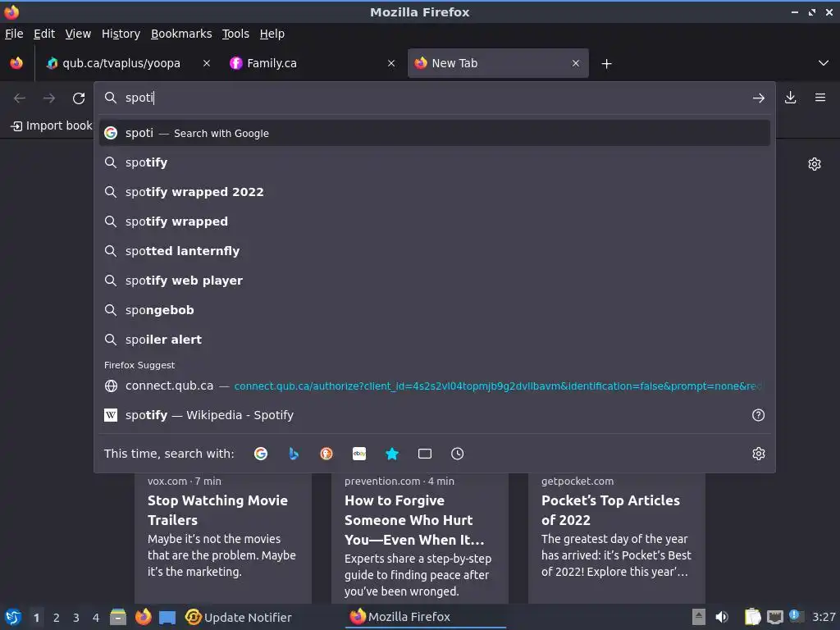
Task: Open Firefox View pinned icon in the tab strip
Action: [x=16, y=63]
